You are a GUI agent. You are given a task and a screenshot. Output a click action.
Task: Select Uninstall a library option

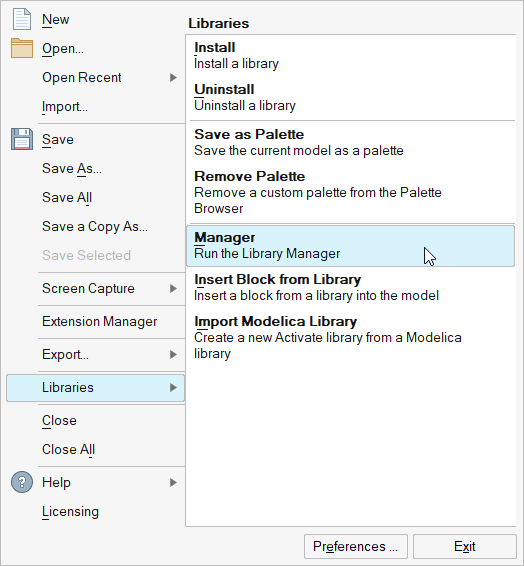point(350,97)
